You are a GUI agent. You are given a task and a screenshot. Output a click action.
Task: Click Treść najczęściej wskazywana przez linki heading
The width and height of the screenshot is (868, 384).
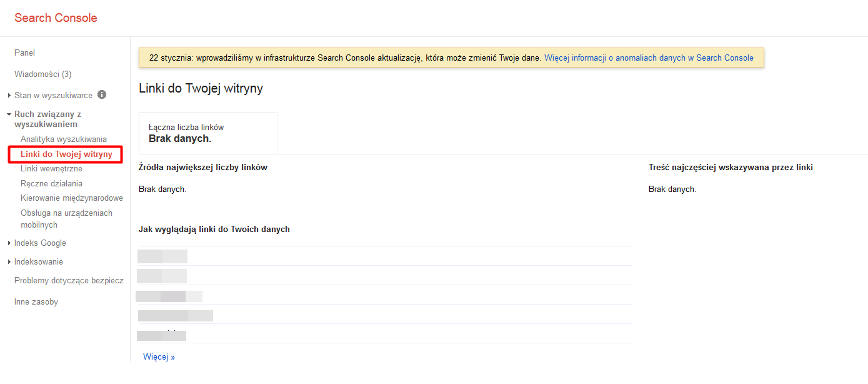(731, 167)
